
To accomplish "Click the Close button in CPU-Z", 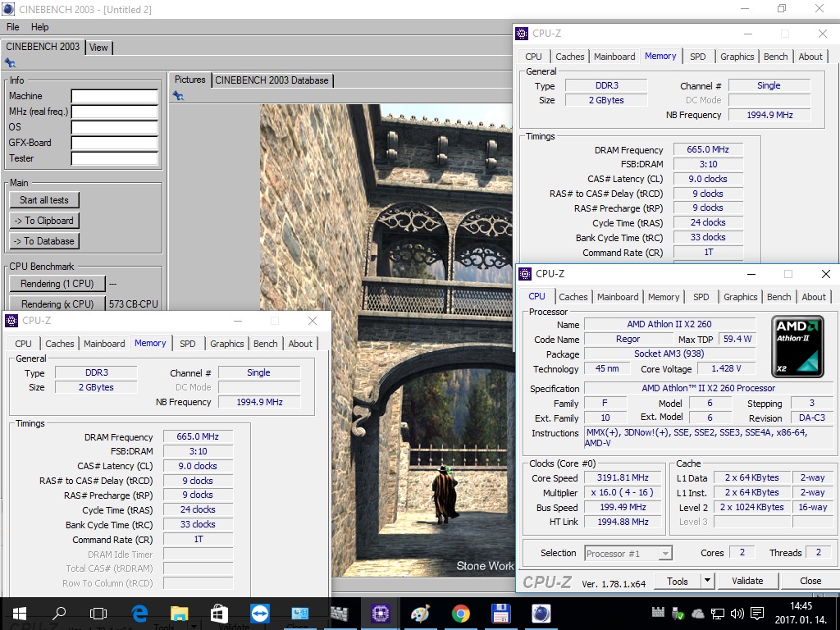I will coord(810,581).
